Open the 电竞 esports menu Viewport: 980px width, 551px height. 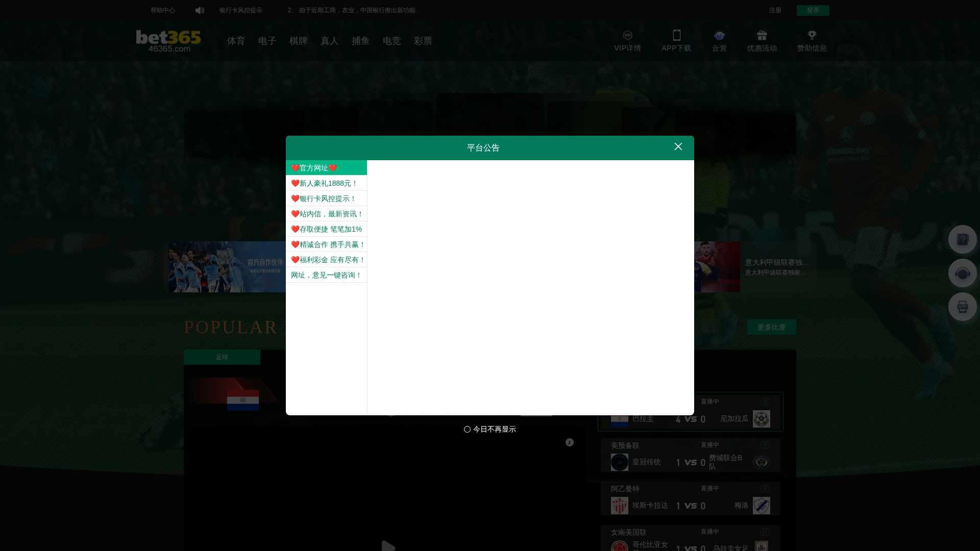[391, 41]
